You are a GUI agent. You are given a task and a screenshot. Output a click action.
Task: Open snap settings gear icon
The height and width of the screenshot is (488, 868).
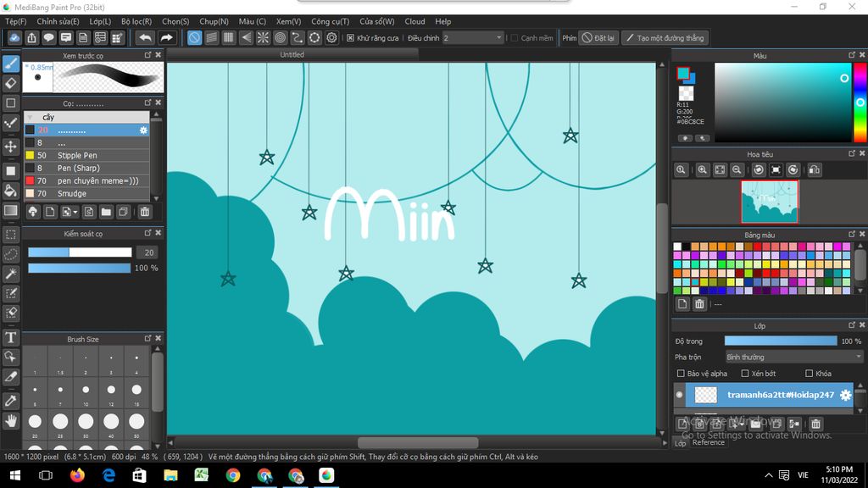point(331,37)
